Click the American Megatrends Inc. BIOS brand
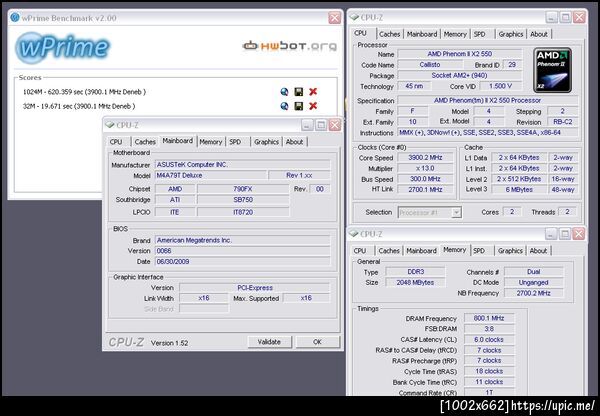 point(243,240)
